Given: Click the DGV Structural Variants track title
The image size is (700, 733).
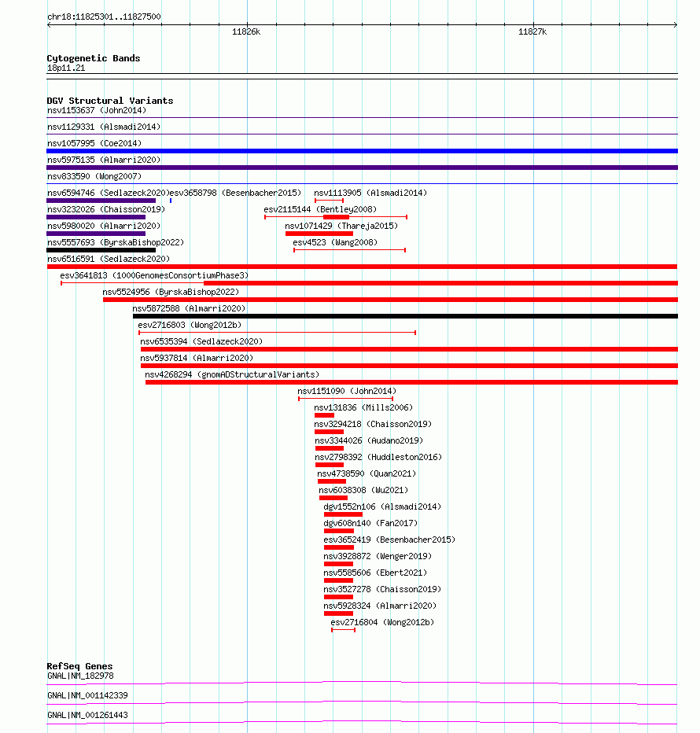Looking at the screenshot, I should click(x=110, y=101).
